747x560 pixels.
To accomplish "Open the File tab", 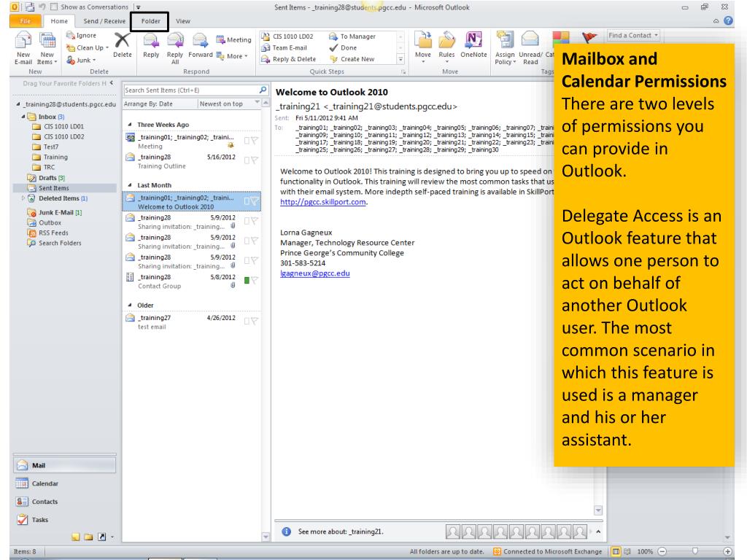I will click(26, 21).
